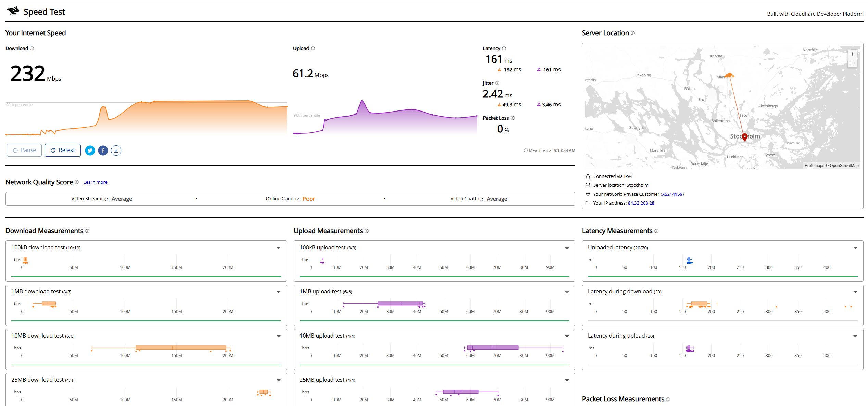Click the Jitter info icon
Image resolution: width=868 pixels, height=406 pixels.
[x=497, y=83]
